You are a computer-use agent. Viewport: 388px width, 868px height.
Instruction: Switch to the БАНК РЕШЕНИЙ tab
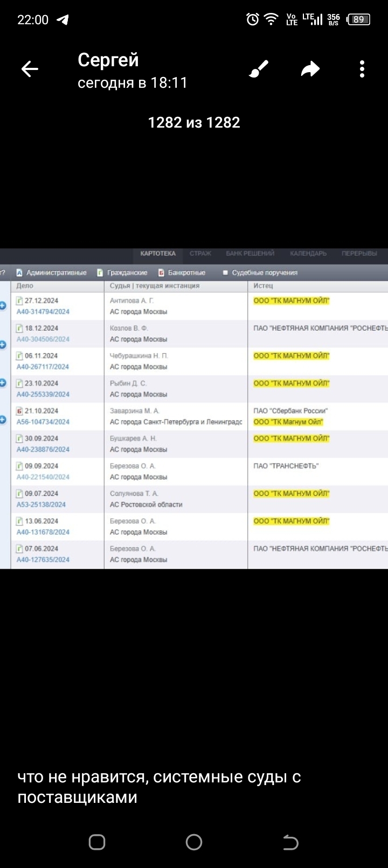point(250,254)
